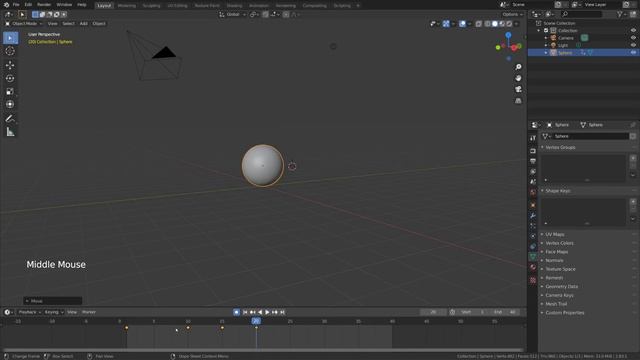Activate the Transform tool

(x=10, y=104)
